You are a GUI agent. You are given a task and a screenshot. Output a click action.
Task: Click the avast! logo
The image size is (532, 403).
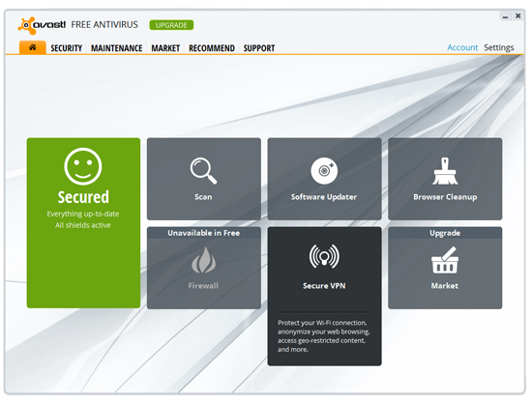click(x=42, y=25)
